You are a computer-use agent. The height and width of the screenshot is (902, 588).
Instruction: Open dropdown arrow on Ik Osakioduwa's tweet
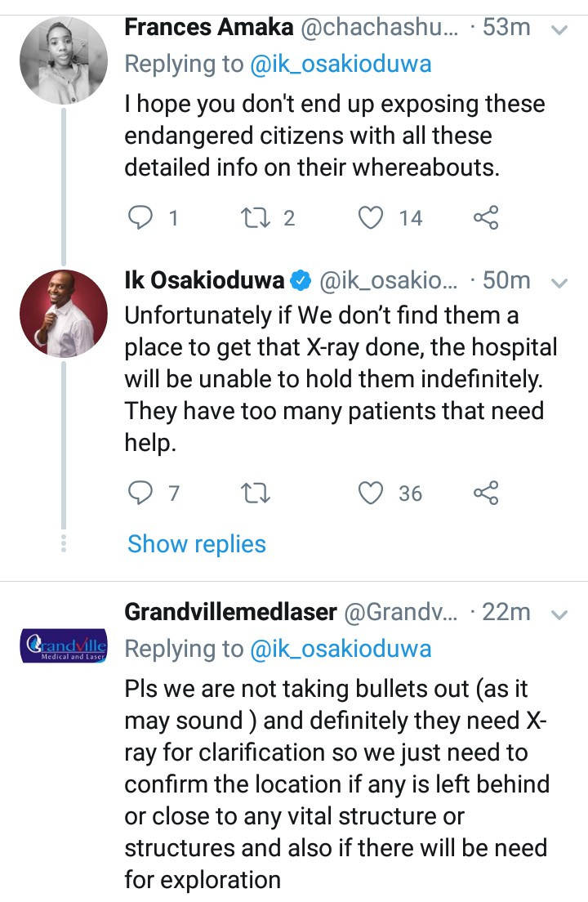click(559, 283)
